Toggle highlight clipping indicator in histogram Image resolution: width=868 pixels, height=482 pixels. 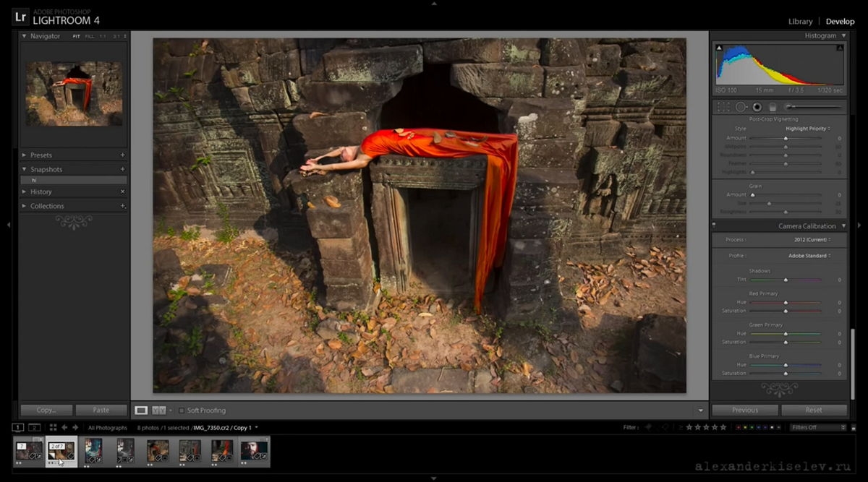pos(840,48)
